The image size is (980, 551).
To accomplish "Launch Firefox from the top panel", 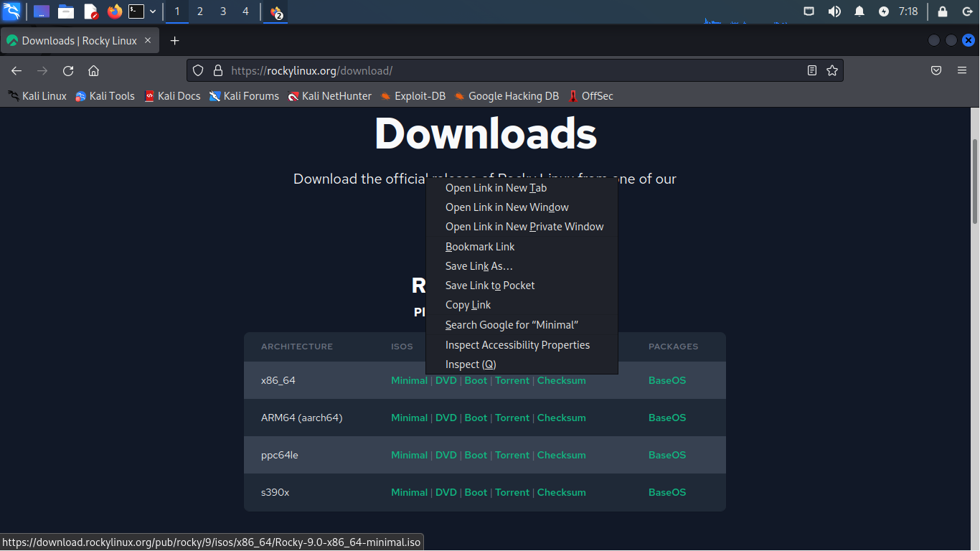I will (x=114, y=11).
